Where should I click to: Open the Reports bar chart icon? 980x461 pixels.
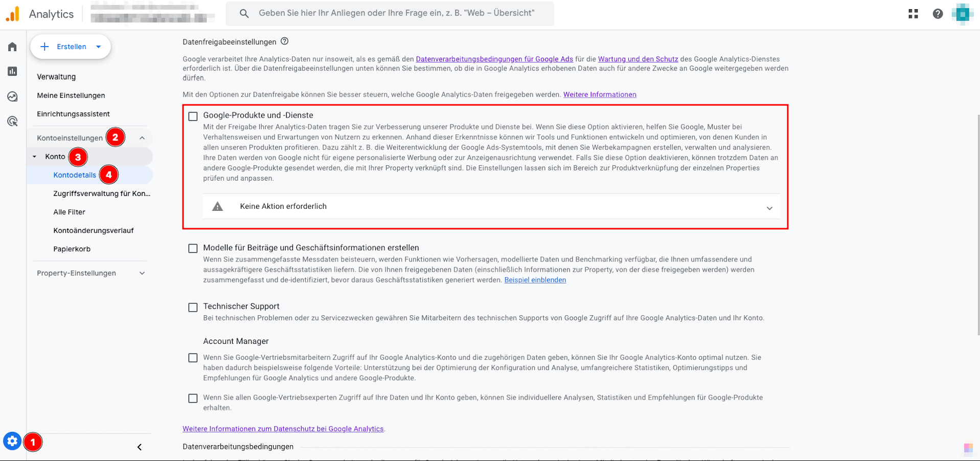click(x=12, y=72)
